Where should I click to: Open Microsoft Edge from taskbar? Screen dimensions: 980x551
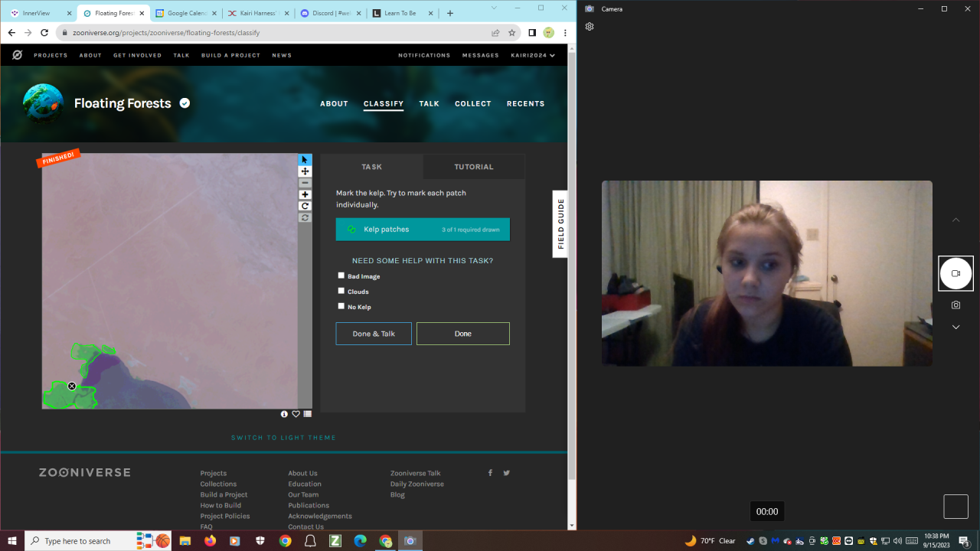pyautogui.click(x=361, y=541)
